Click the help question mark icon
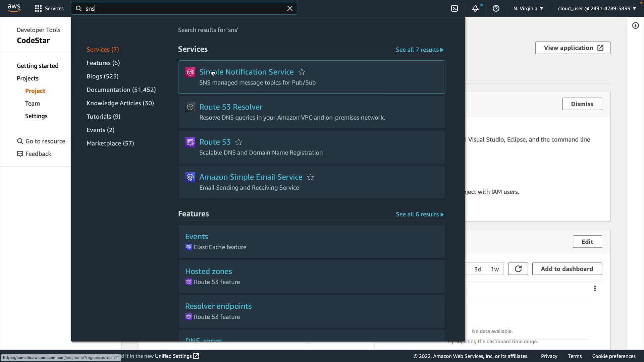This screenshot has height=362, width=644. point(496,8)
